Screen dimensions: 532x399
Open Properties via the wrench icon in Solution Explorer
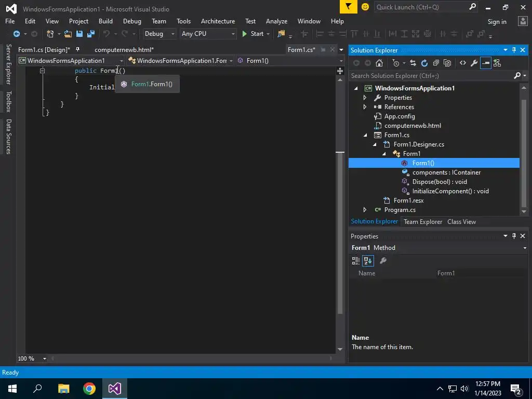pyautogui.click(x=474, y=63)
